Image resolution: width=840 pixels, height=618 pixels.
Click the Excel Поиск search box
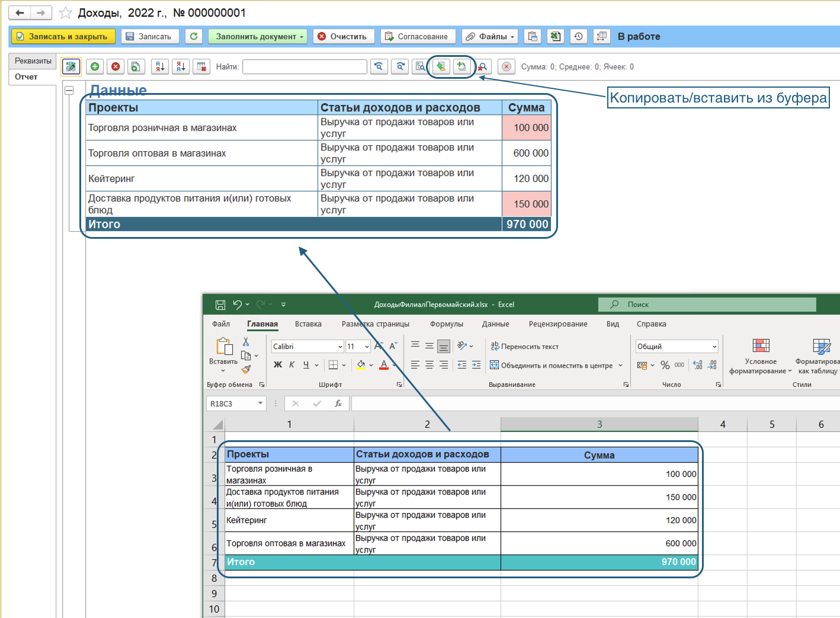(x=707, y=305)
